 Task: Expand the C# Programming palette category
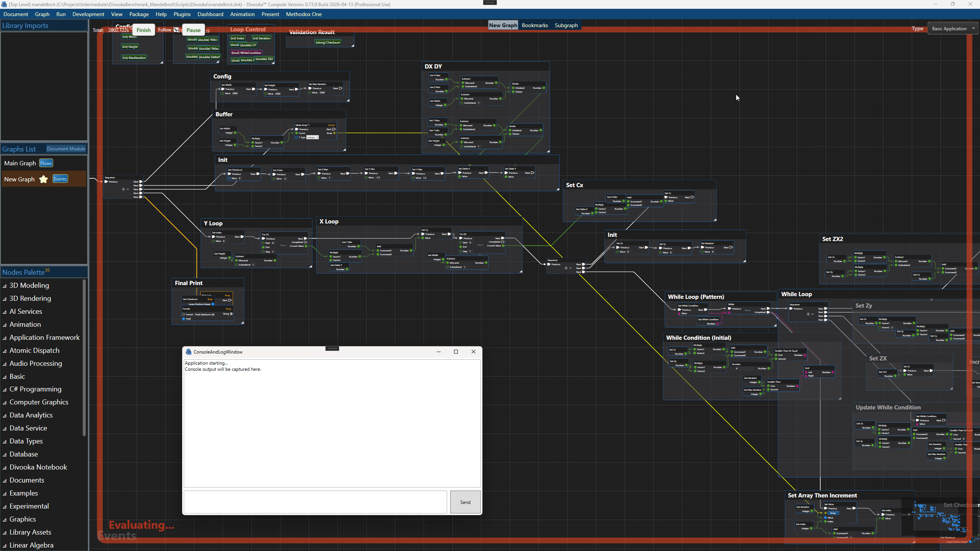pos(5,390)
